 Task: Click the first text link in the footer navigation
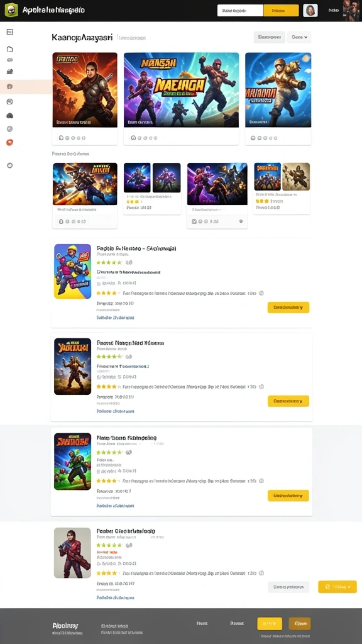202,623
